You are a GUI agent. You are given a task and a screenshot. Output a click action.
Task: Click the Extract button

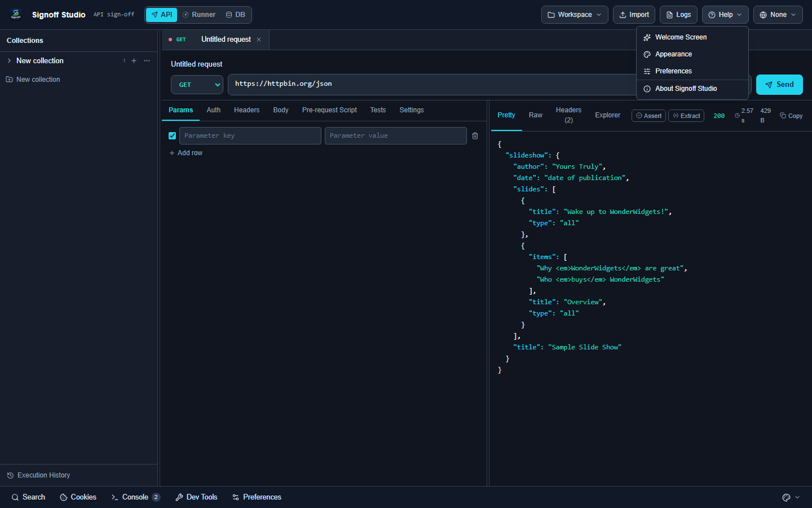[686, 116]
